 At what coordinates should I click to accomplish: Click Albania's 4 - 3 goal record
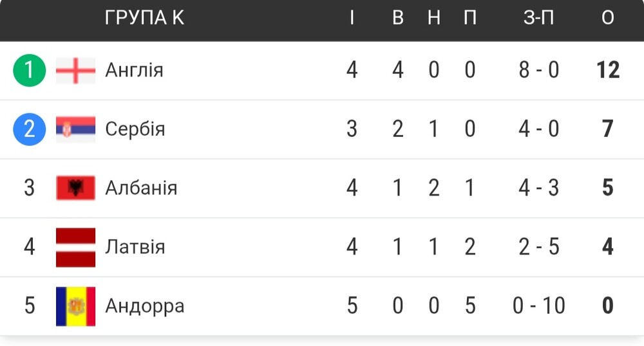(x=538, y=188)
